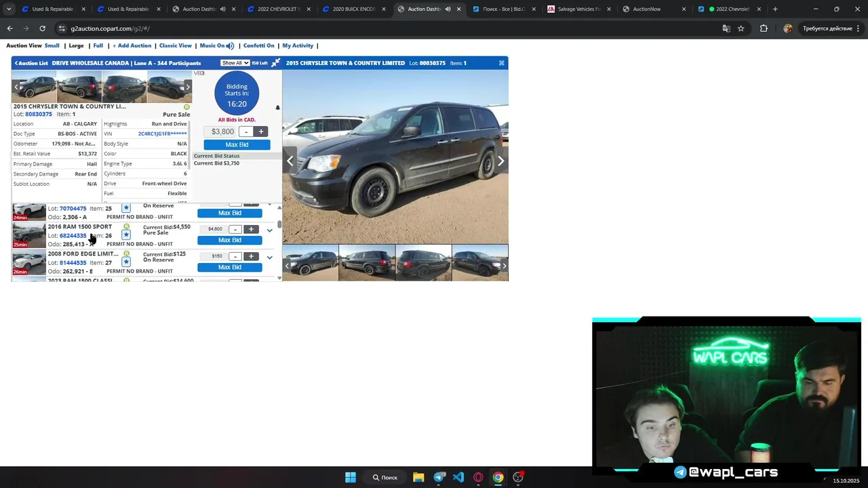Reload the Copart auction page

coord(42,28)
